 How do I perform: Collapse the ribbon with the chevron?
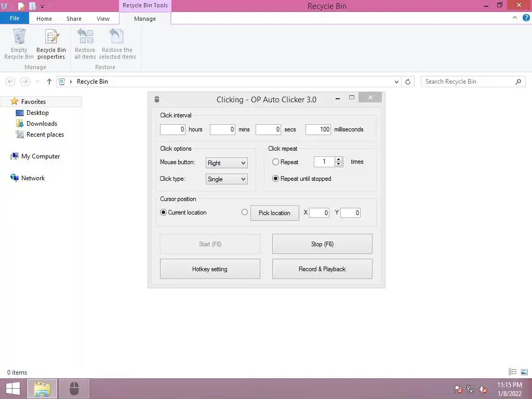[x=515, y=18]
